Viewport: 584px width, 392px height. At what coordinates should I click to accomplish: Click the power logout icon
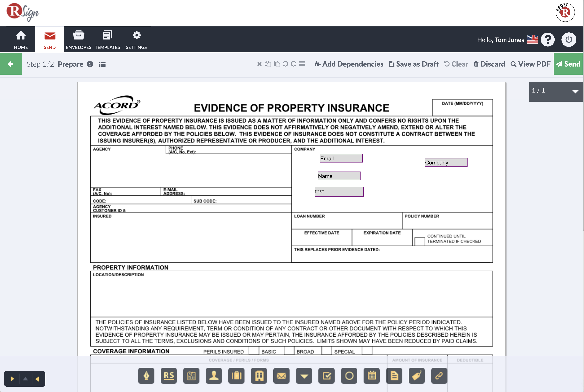click(x=569, y=40)
